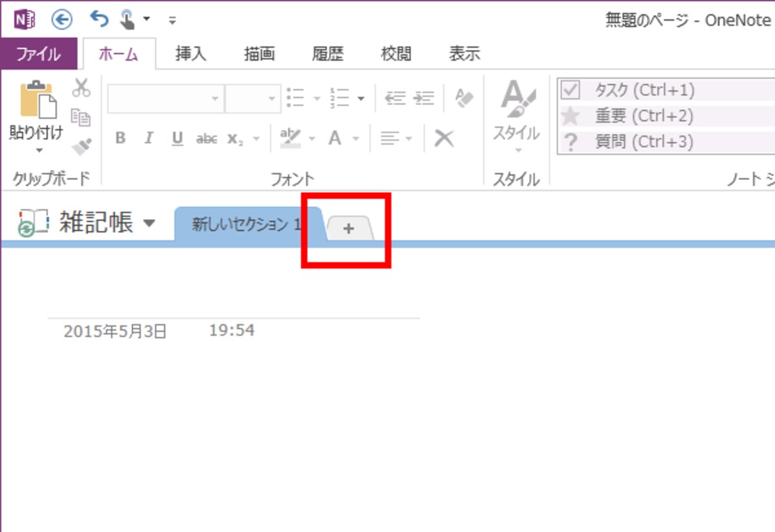Viewport: 775px width, 532px height.
Task: Open paragraph alignment dropdown arrow
Action: [408, 138]
